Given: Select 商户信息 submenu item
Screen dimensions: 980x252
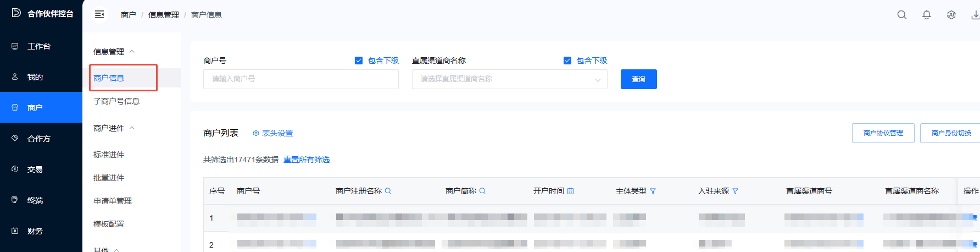Looking at the screenshot, I should [132, 78].
